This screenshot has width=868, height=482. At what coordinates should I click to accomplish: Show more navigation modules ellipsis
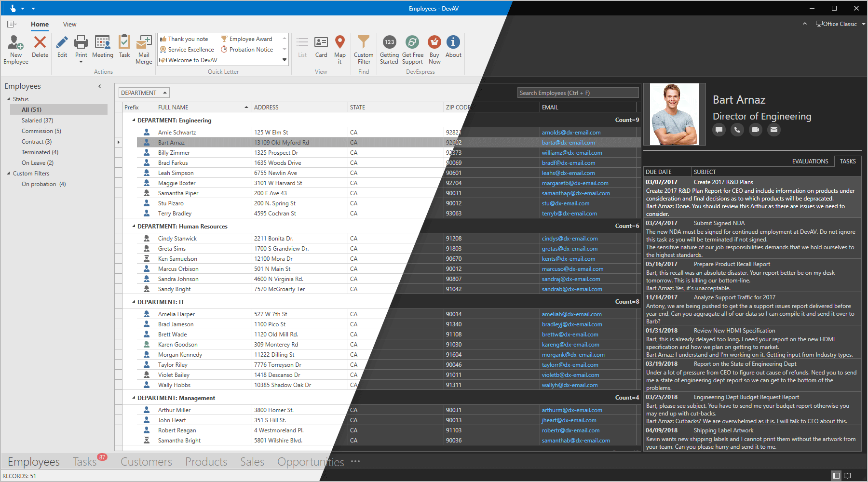(355, 461)
